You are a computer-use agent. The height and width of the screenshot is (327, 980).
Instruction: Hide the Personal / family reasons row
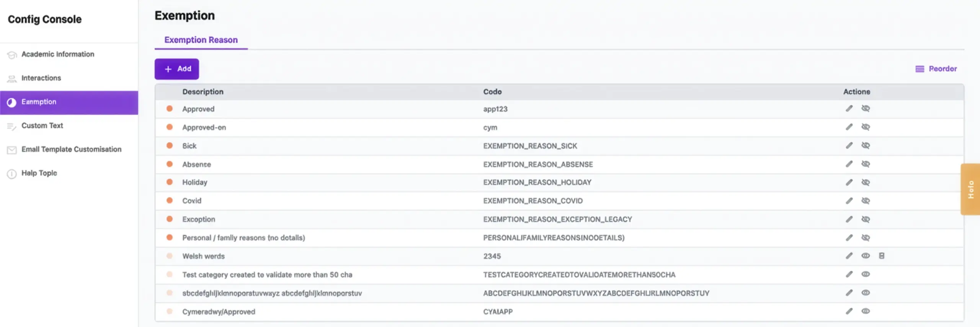866,238
